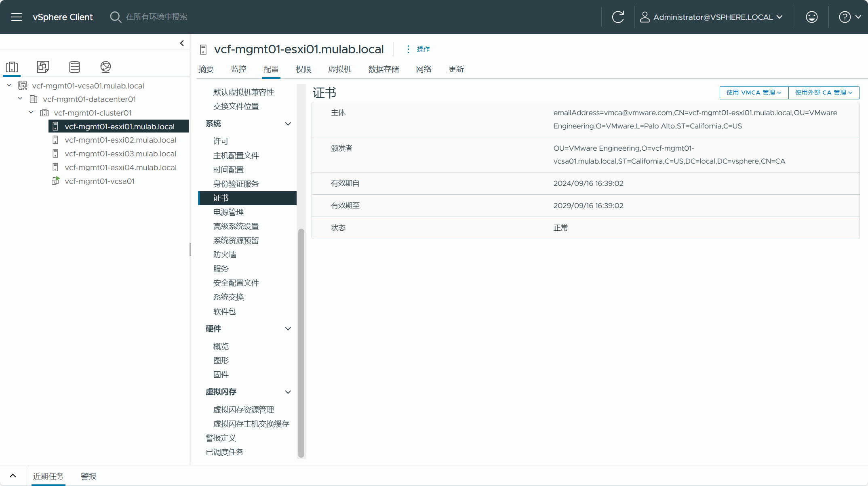Open the hamburger navigation menu
Image resolution: width=868 pixels, height=486 pixels.
tap(17, 17)
